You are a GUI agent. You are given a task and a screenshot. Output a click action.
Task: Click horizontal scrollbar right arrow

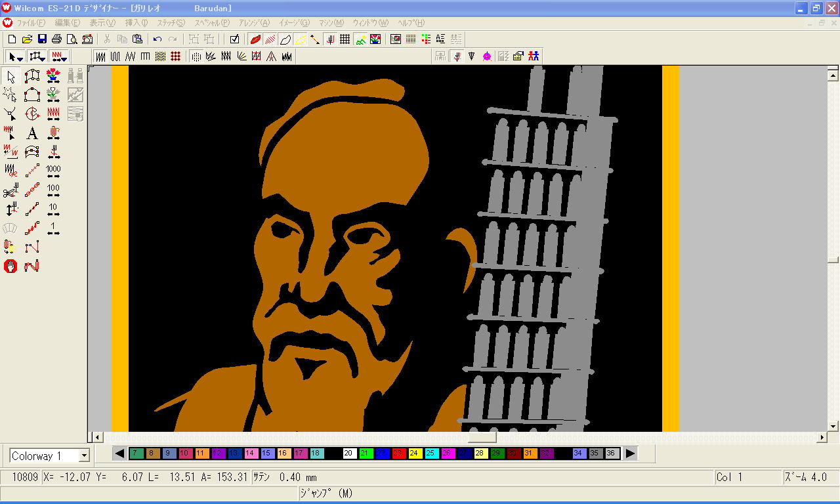822,437
